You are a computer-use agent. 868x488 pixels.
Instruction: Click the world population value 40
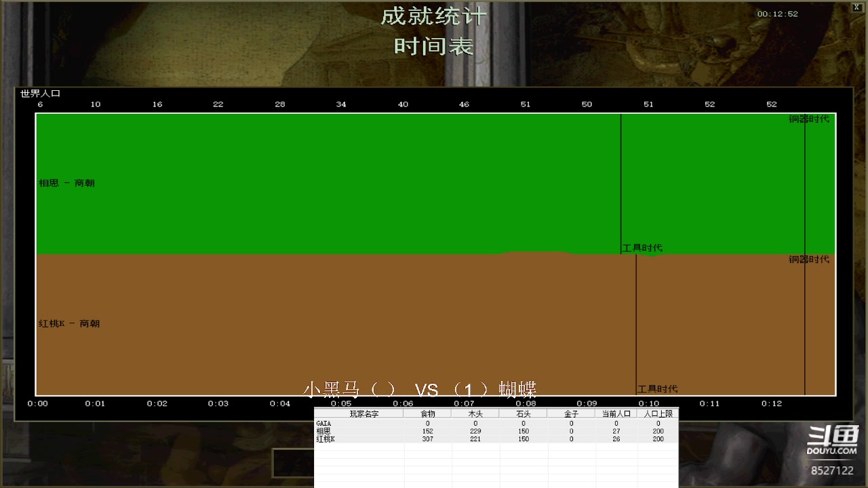pyautogui.click(x=403, y=104)
